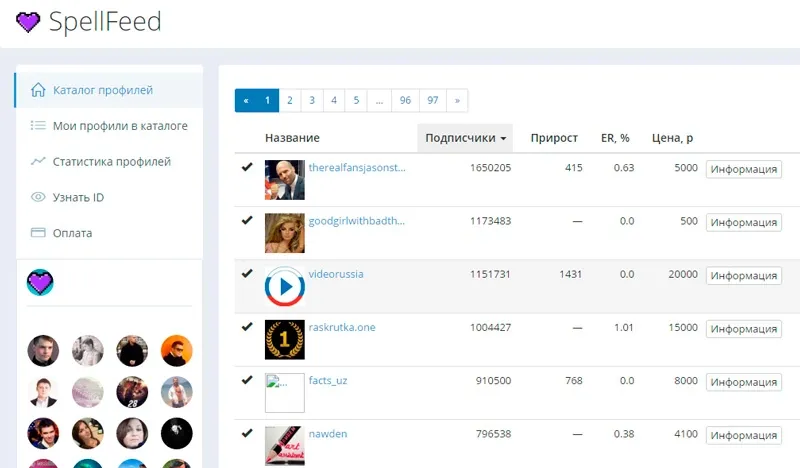Sort by the Подписчики dropdown column header

[465, 138]
